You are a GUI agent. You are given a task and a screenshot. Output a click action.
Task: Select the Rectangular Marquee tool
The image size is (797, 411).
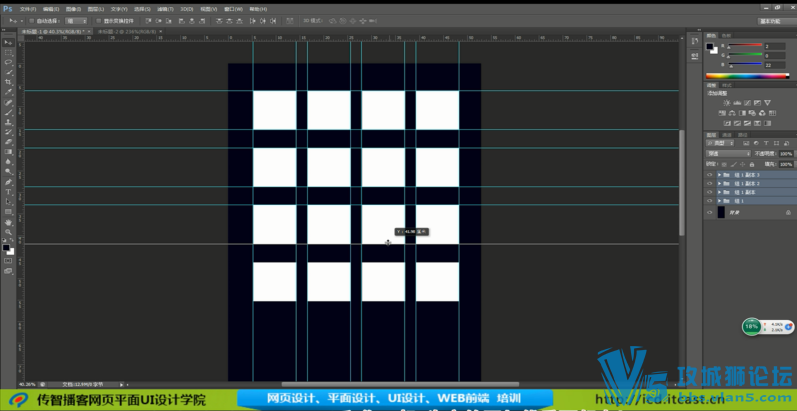click(8, 53)
